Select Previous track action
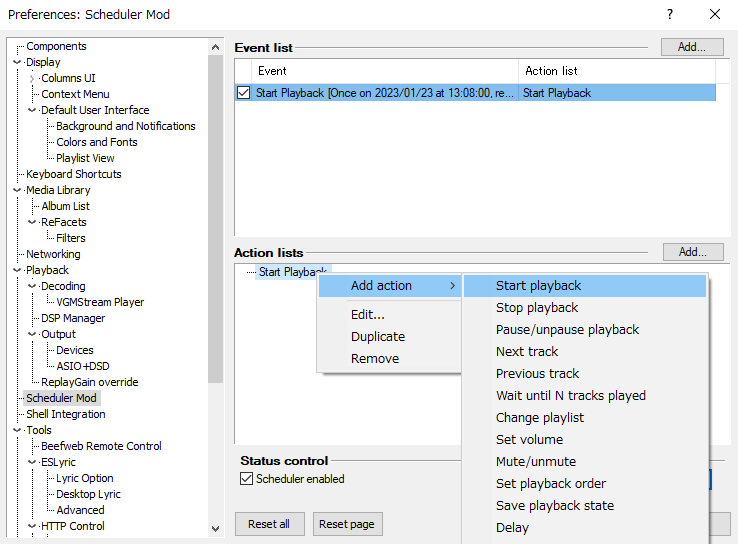This screenshot has height=544, width=738. tap(585, 374)
